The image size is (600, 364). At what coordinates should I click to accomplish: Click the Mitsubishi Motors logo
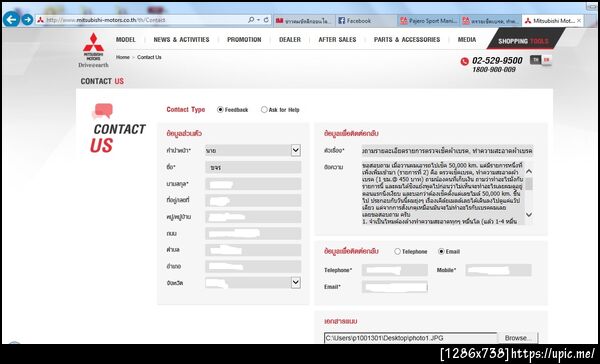point(93,50)
